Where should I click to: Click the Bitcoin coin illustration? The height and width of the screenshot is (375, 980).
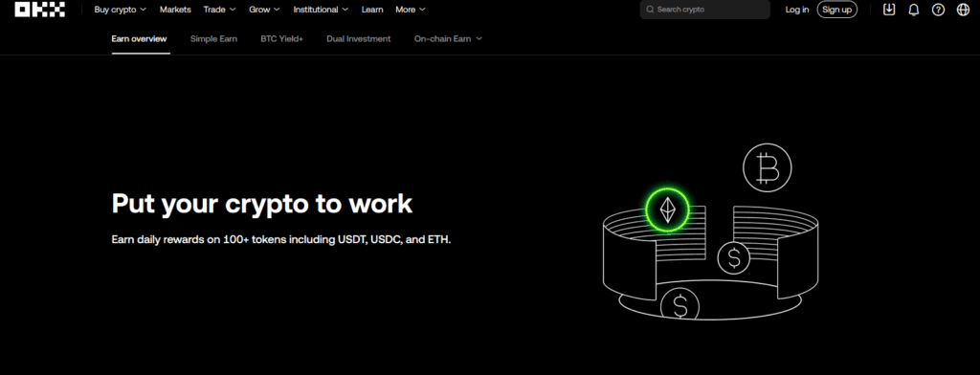tap(767, 167)
